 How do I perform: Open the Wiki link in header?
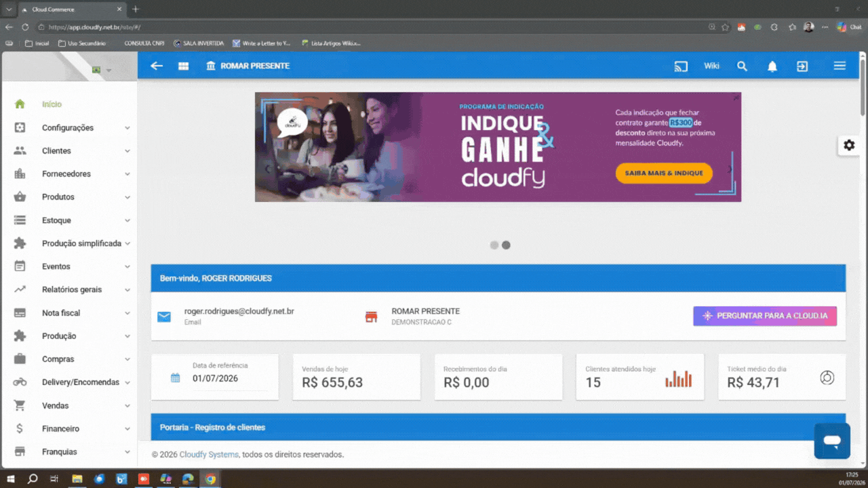tap(711, 66)
